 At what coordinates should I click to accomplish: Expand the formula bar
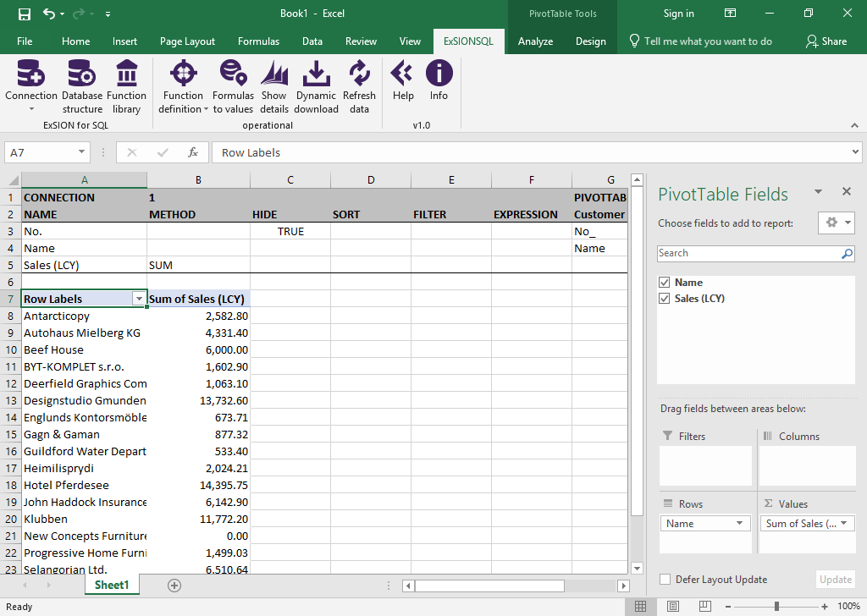click(855, 152)
